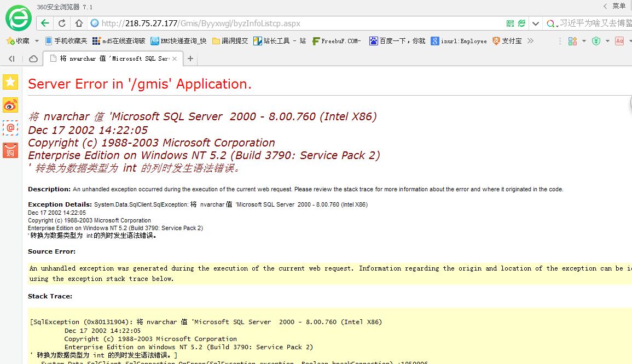632x364 pixels.
Task: Click the extensions grid icon
Action: [572, 40]
